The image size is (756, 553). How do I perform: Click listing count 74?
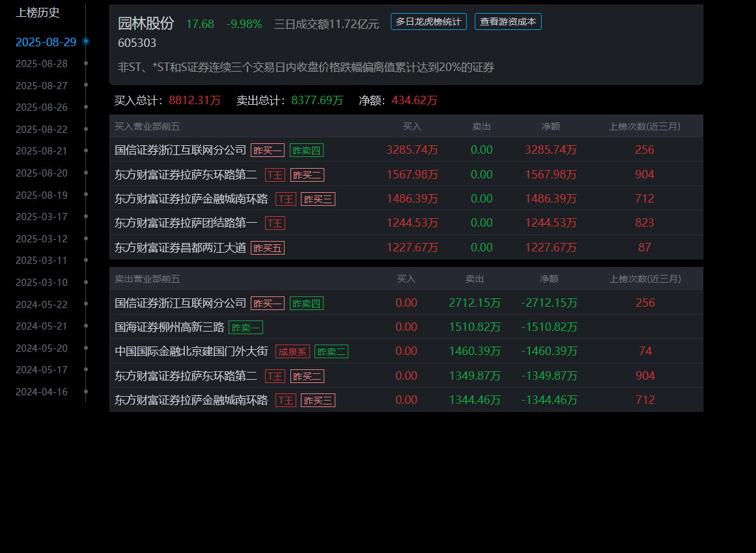(645, 351)
